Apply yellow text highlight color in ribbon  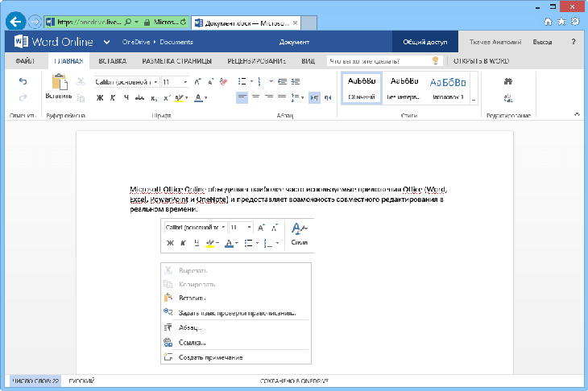click(x=180, y=98)
